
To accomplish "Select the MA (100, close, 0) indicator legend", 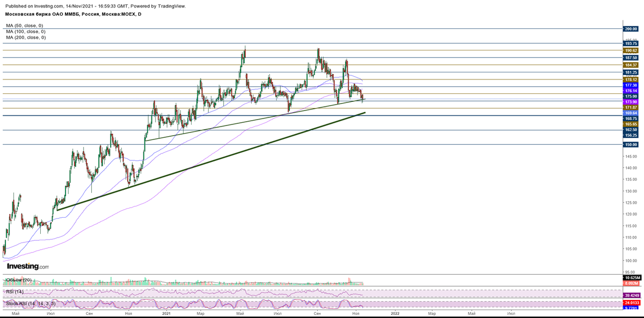I will coord(26,32).
